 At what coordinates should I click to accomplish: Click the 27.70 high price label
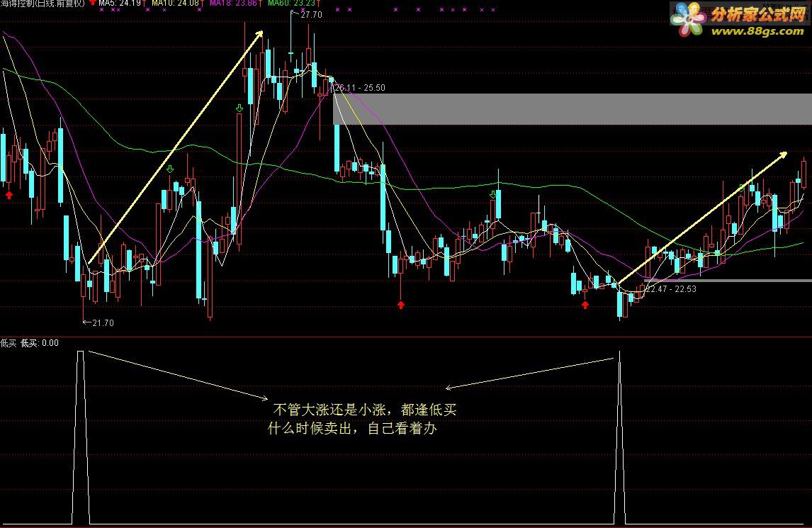(x=311, y=14)
